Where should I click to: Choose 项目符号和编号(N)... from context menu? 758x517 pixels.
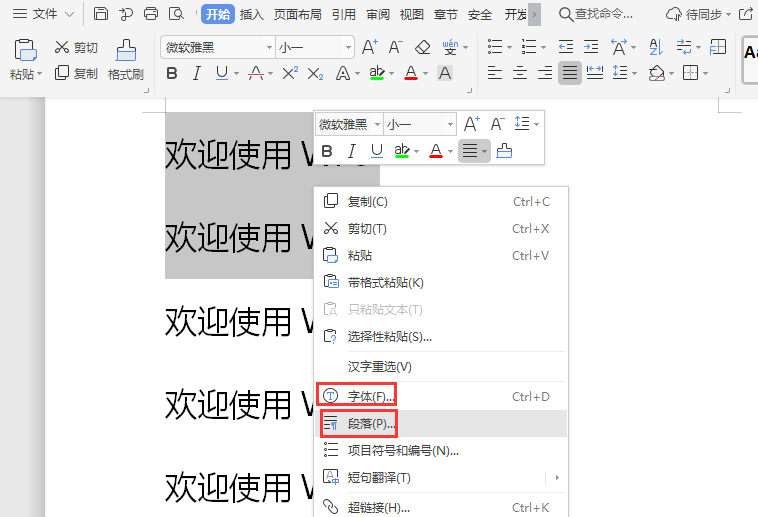coord(440,451)
